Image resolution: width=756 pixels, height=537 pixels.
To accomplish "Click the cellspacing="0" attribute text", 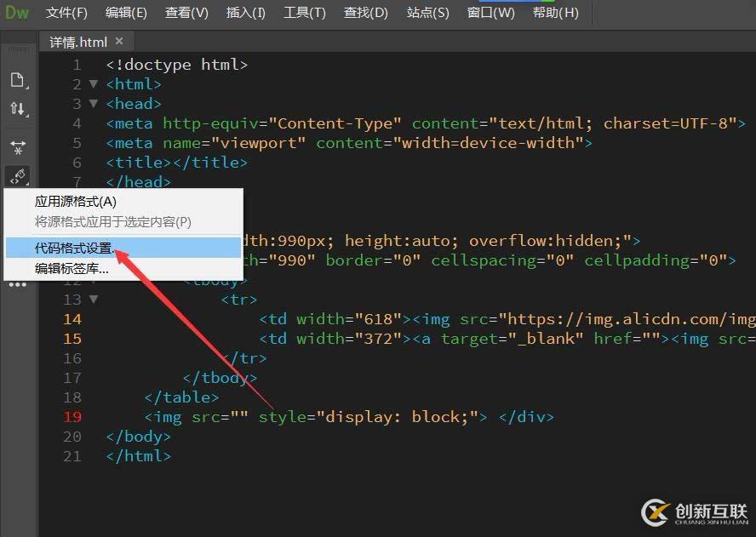I will tap(502, 260).
